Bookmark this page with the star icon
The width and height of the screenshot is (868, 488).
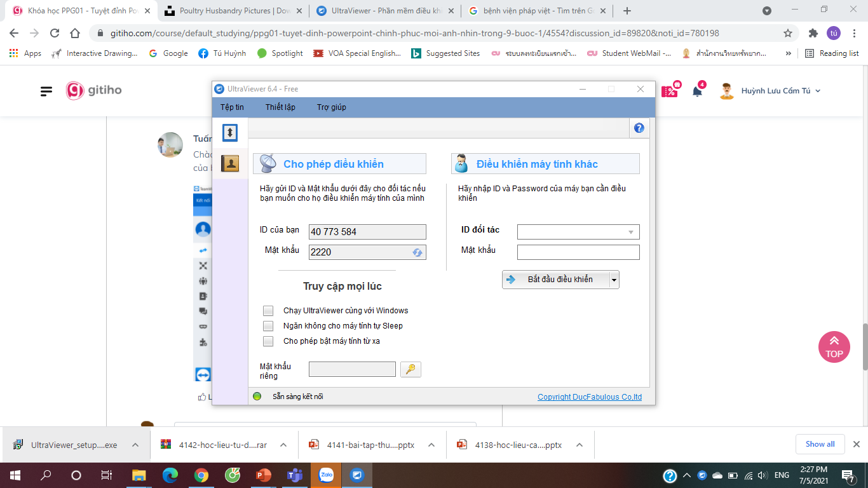[788, 33]
